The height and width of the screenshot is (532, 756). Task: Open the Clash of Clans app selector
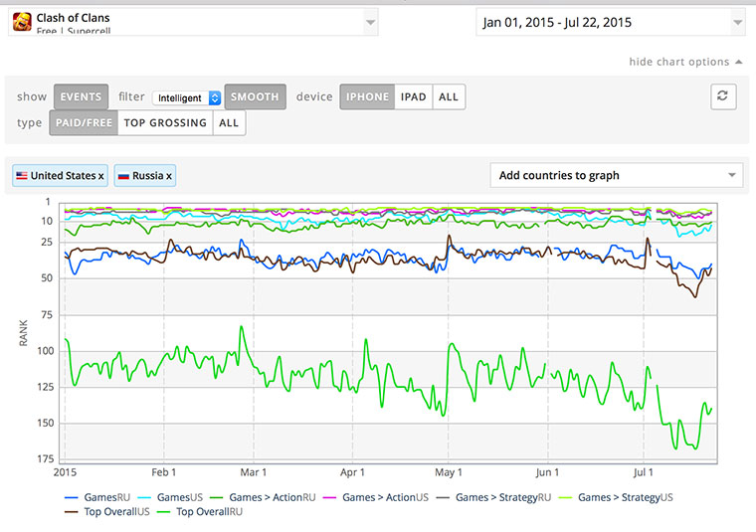pyautogui.click(x=194, y=23)
